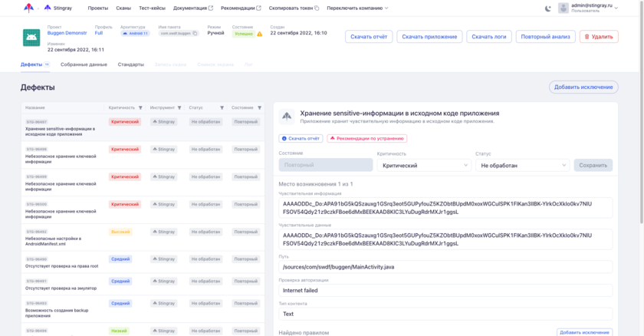Switch to the Собранные данные tab
The width and height of the screenshot is (644, 336).
click(84, 64)
